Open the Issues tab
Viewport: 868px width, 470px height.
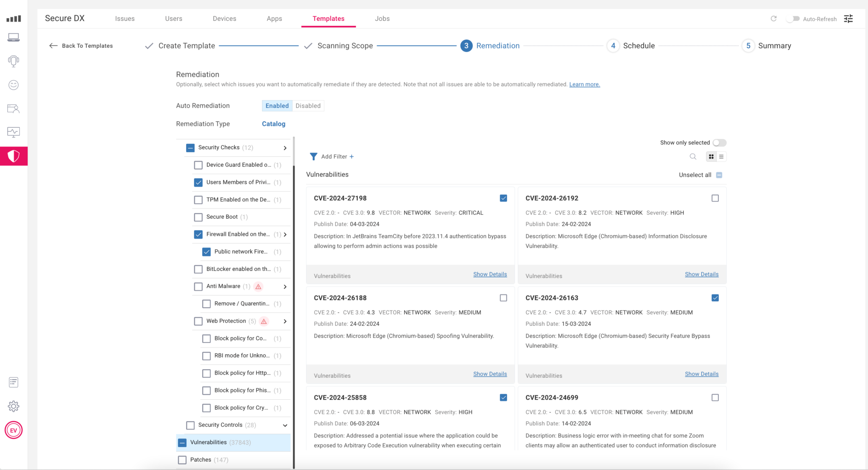point(125,18)
